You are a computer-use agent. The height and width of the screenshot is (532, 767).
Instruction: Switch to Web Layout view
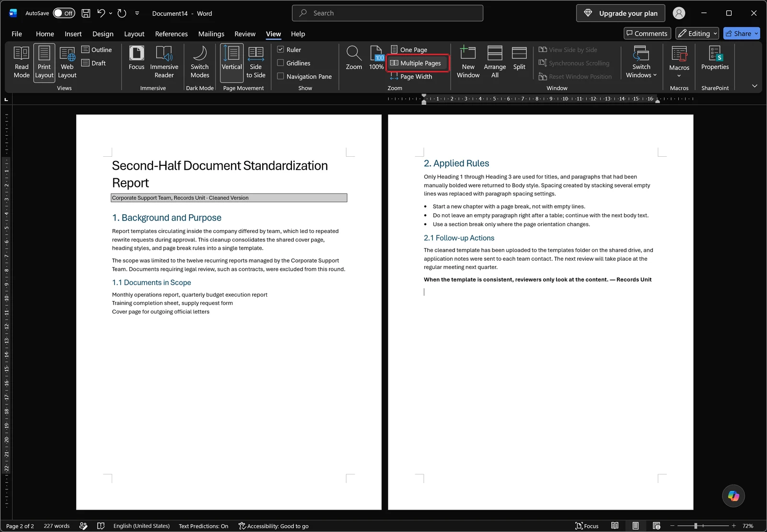click(x=67, y=62)
